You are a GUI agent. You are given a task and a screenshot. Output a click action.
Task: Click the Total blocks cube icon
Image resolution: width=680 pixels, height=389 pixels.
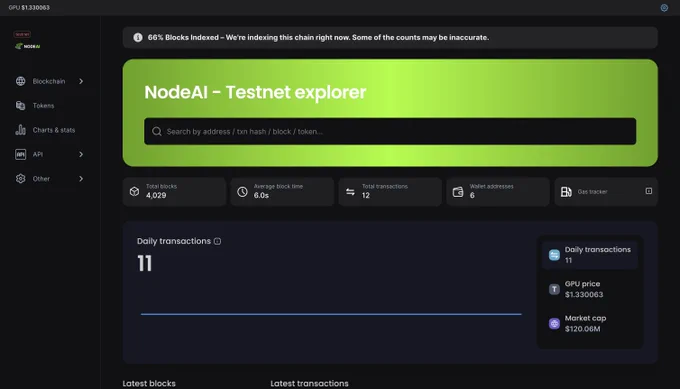coord(134,191)
